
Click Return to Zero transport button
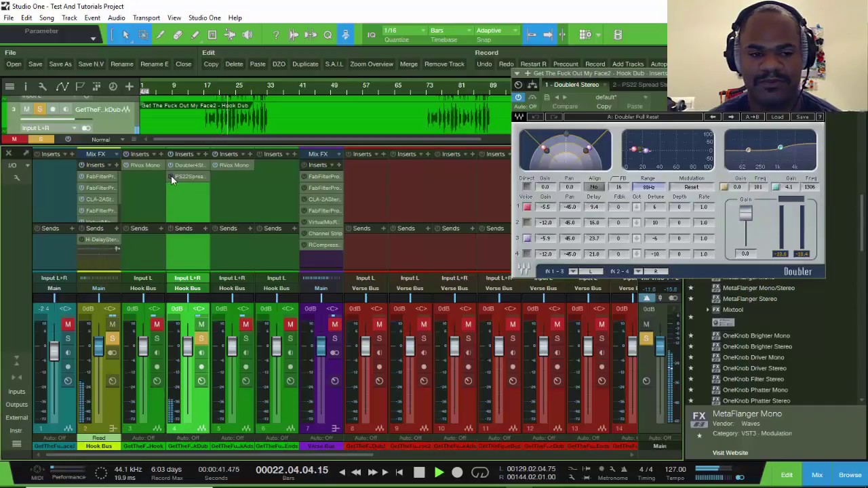point(399,472)
